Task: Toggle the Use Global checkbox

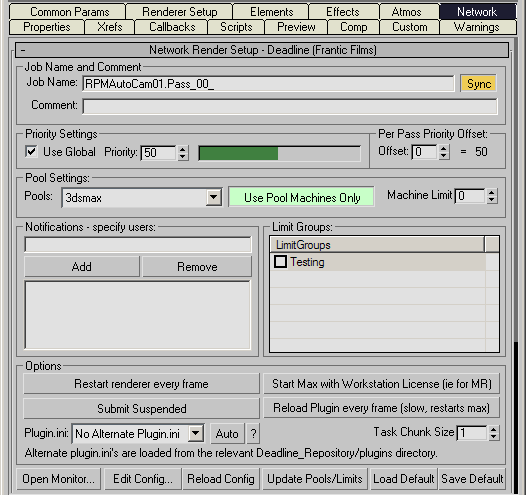Action: [x=31, y=152]
